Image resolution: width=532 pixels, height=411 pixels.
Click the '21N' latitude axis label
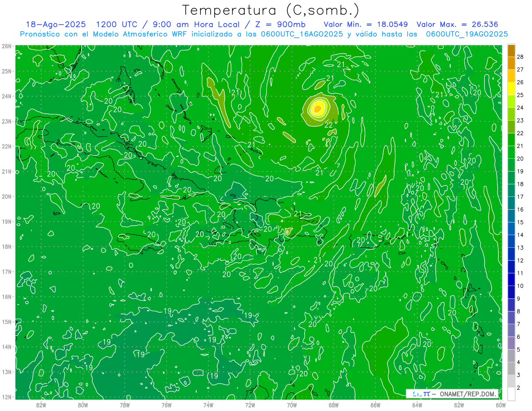[6, 171]
